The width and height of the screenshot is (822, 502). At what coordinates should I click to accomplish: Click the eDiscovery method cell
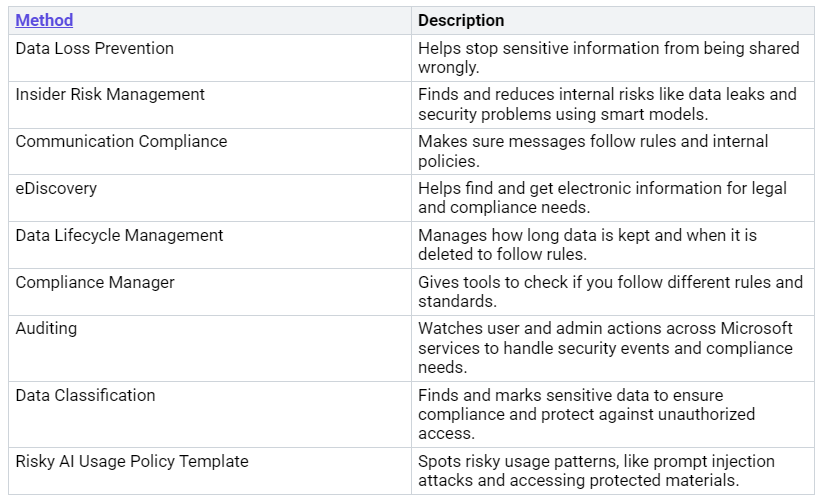pos(56,188)
